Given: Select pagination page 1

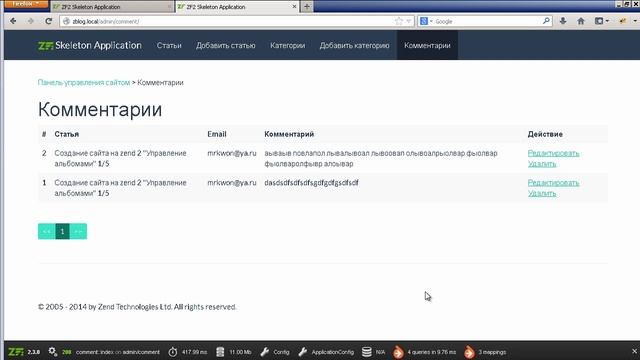Looking at the screenshot, I should pyautogui.click(x=62, y=231).
